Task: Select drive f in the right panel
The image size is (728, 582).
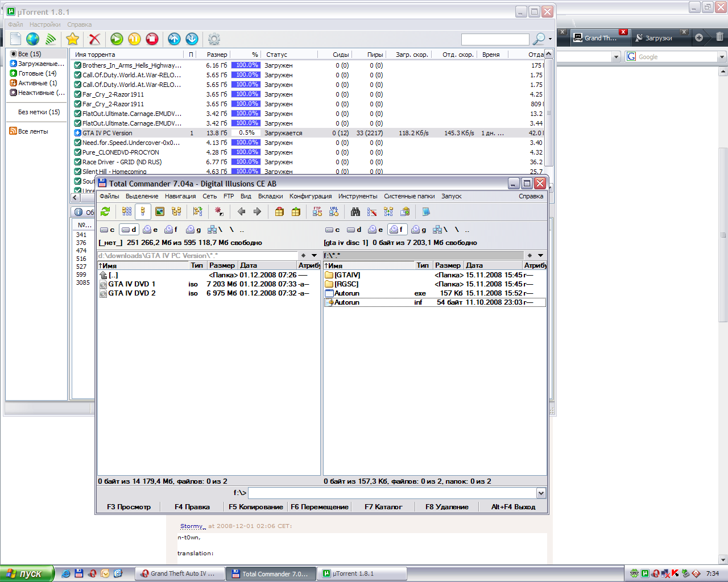Action: click(397, 230)
